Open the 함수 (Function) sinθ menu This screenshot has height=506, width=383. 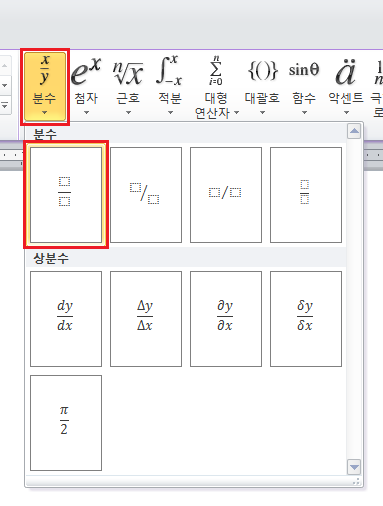(304, 86)
